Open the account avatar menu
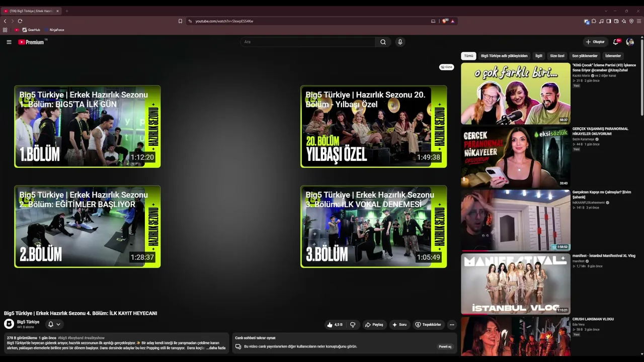 click(x=630, y=42)
